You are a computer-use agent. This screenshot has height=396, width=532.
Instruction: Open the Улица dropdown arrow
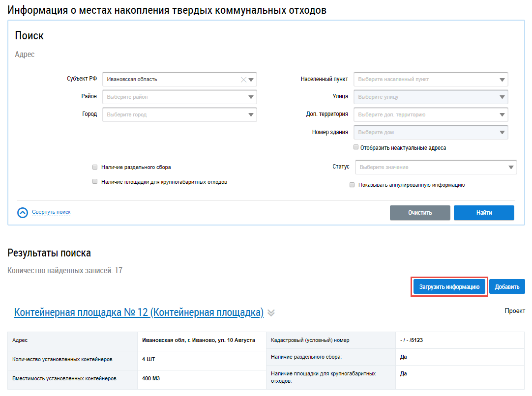502,97
